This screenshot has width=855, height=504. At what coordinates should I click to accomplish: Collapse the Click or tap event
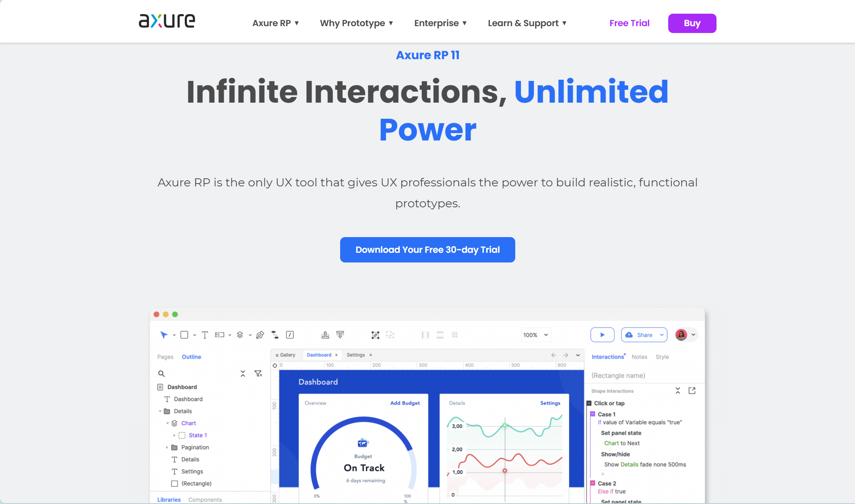click(x=589, y=403)
